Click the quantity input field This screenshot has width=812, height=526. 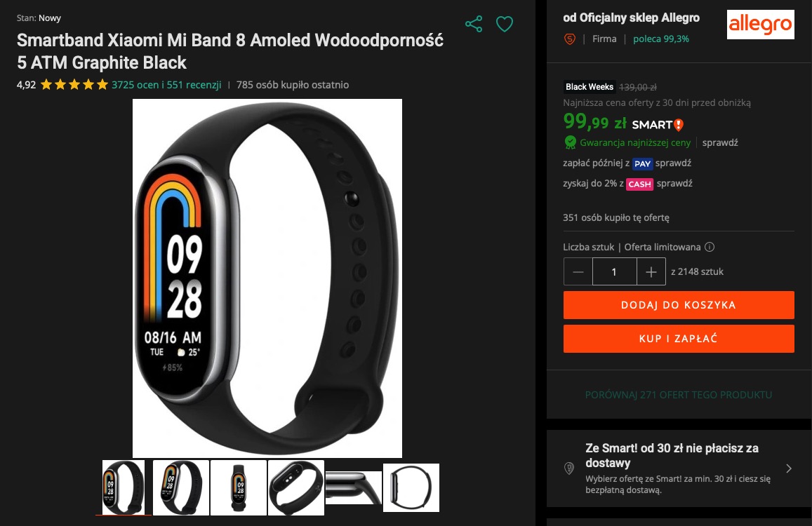coord(614,272)
